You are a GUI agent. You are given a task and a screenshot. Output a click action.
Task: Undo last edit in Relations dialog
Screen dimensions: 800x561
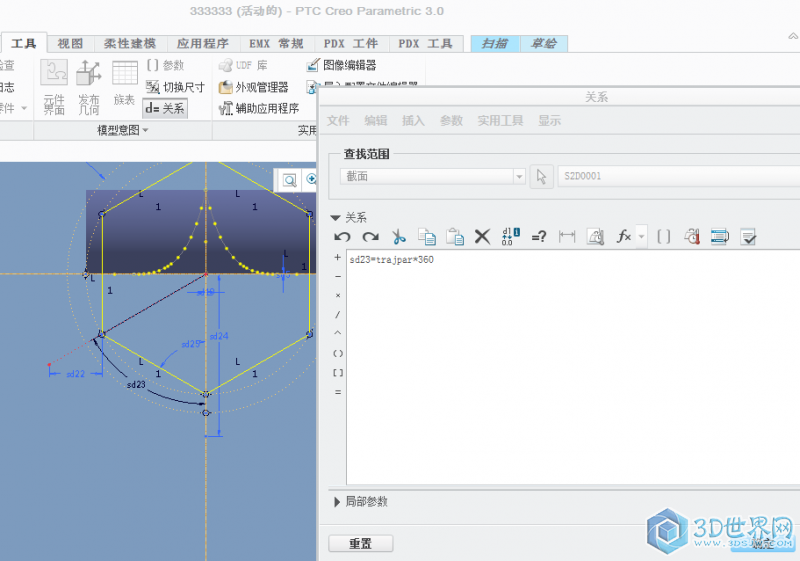342,237
